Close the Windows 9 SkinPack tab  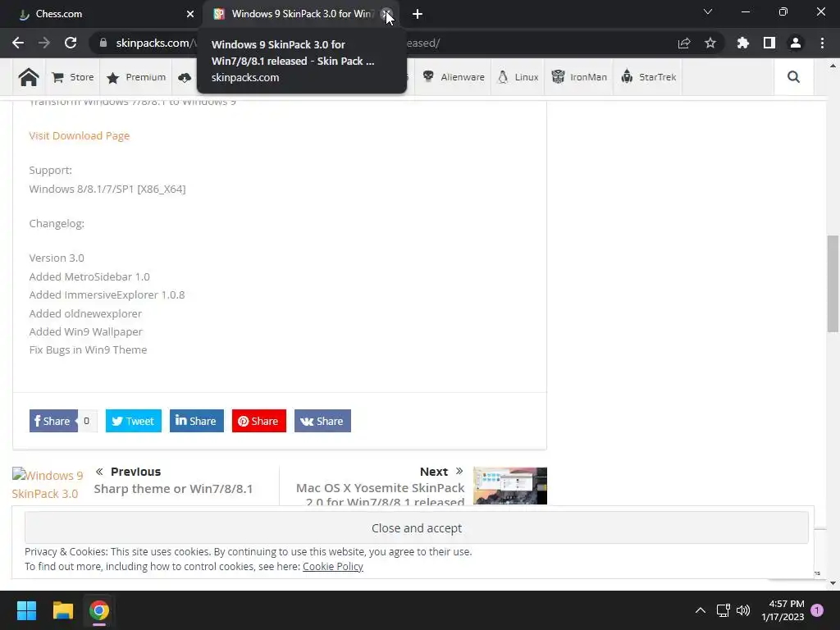[x=386, y=14]
